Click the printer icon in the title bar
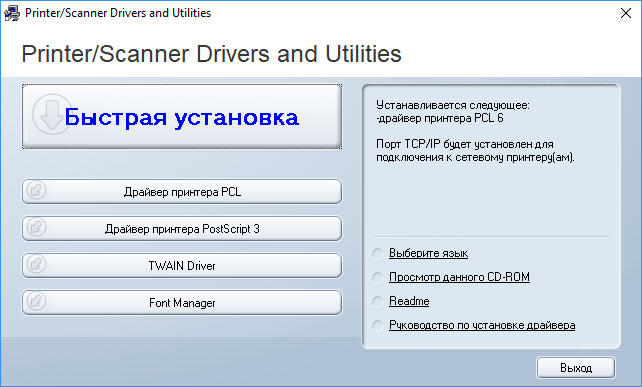 pos(11,13)
